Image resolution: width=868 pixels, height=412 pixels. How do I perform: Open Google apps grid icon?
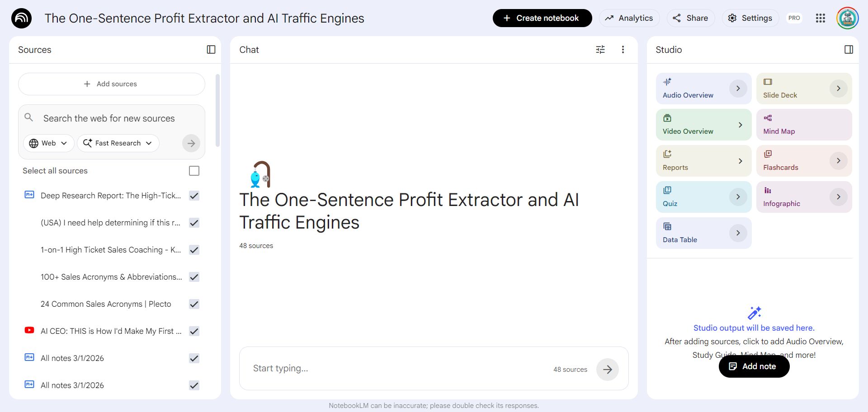[821, 18]
